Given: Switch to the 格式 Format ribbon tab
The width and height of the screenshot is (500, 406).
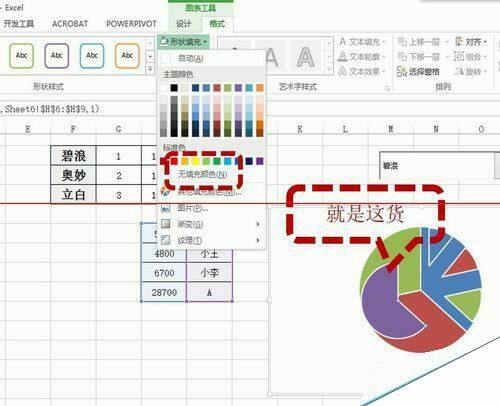Looking at the screenshot, I should click(217, 24).
